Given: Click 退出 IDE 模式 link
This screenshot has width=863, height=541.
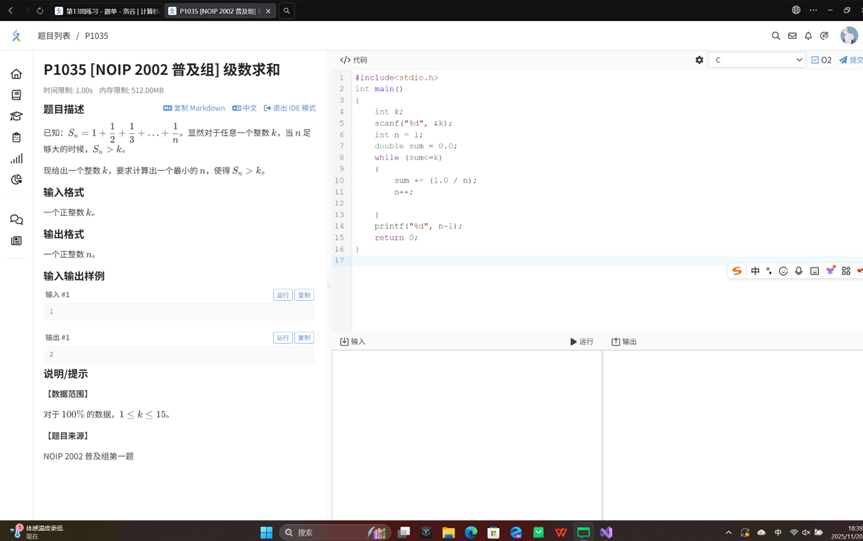Looking at the screenshot, I should pos(290,108).
